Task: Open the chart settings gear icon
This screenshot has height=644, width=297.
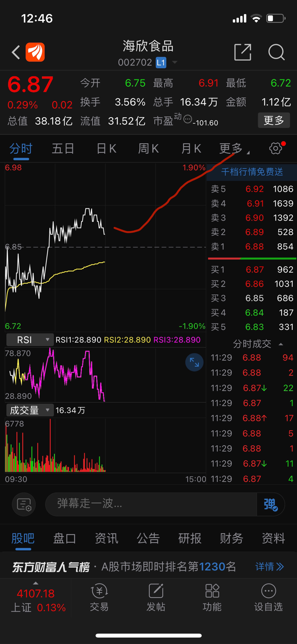Action: pos(276,148)
